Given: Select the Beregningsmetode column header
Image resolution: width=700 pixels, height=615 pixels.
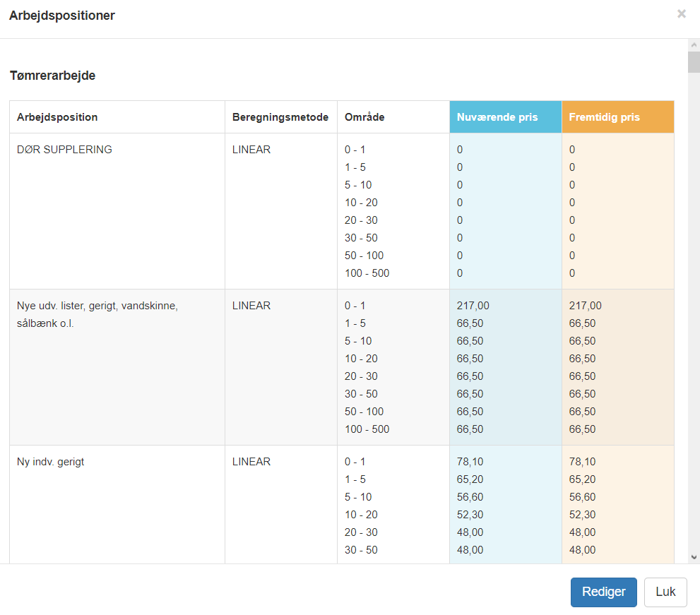Looking at the screenshot, I should [x=280, y=117].
